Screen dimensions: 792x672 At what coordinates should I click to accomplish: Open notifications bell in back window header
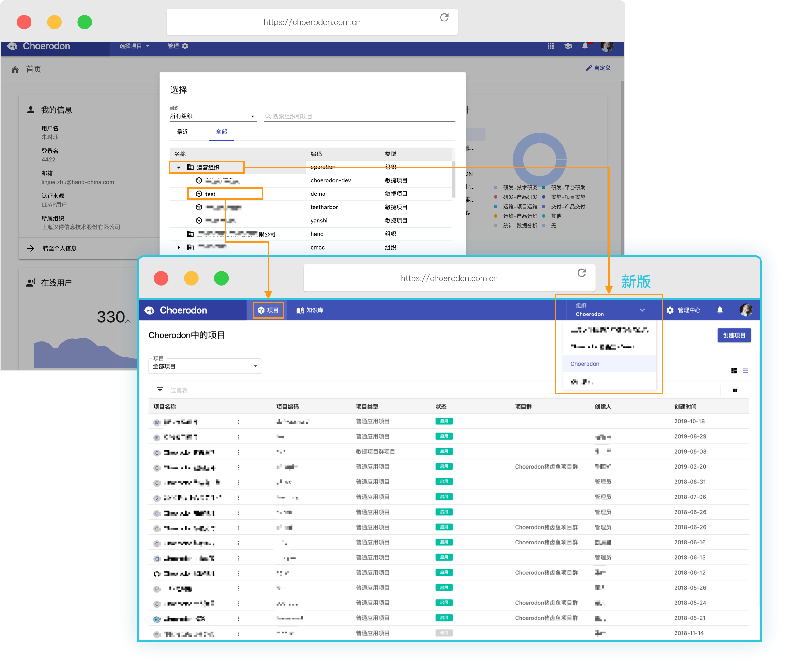585,46
